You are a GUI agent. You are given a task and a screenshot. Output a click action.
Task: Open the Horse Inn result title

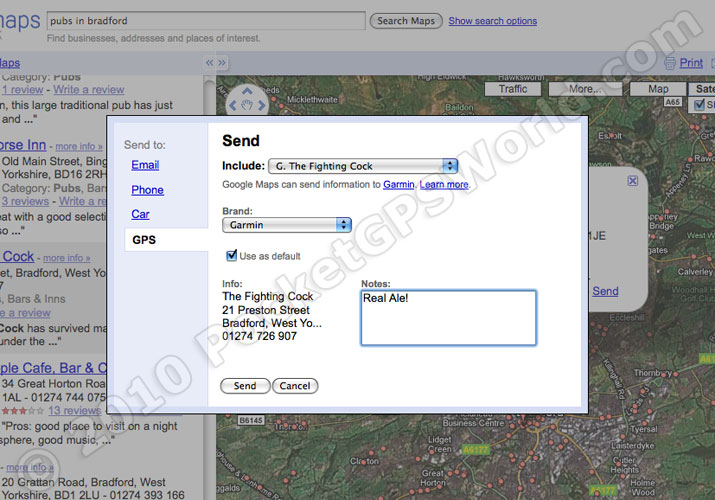pos(23,145)
